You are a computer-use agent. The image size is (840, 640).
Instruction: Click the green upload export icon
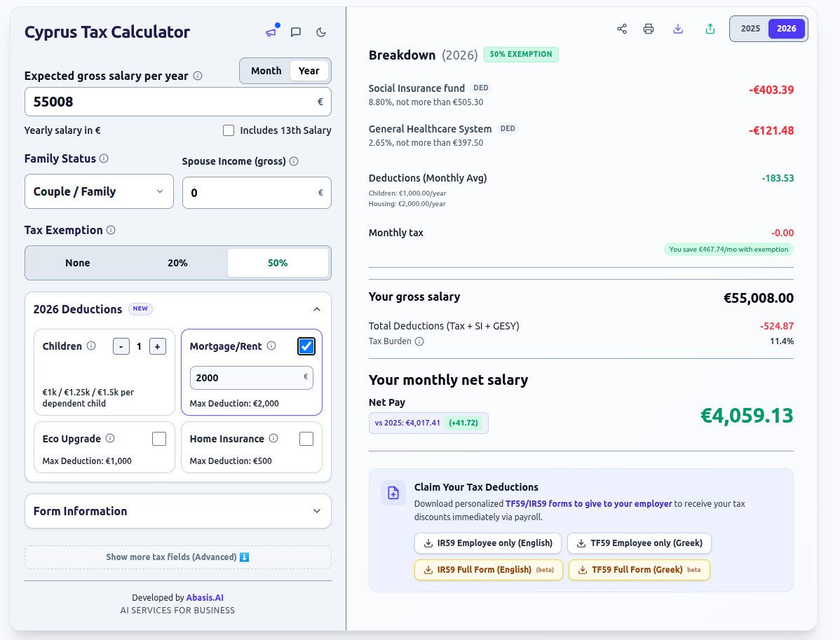(x=710, y=29)
